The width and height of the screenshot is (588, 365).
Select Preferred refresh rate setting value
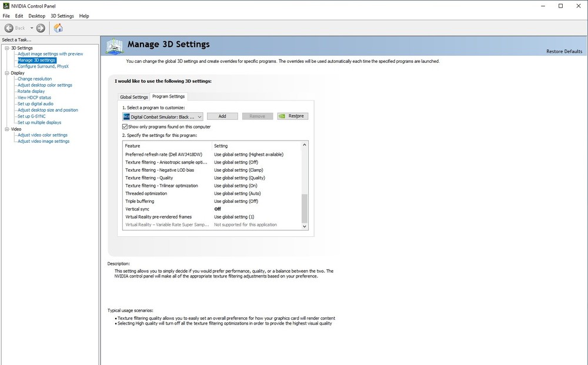coord(249,155)
